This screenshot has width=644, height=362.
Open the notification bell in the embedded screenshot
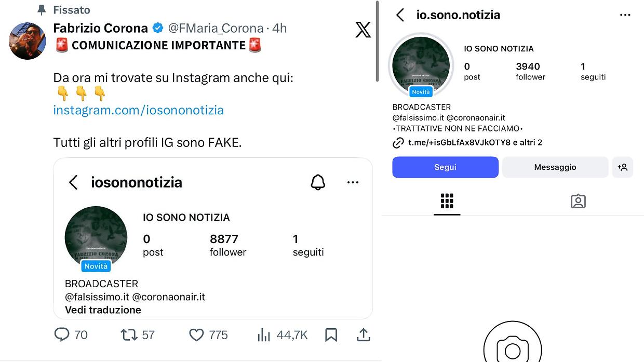point(318,182)
